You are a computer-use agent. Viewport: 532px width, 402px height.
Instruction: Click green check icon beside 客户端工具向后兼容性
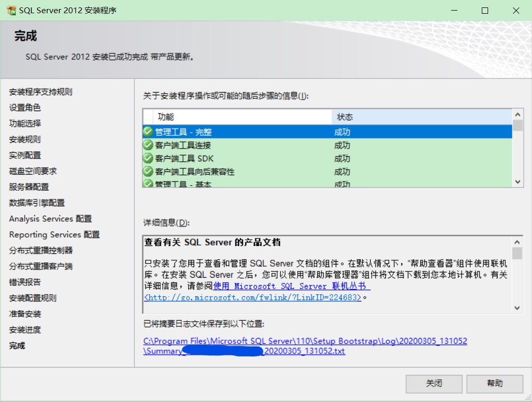(x=148, y=171)
